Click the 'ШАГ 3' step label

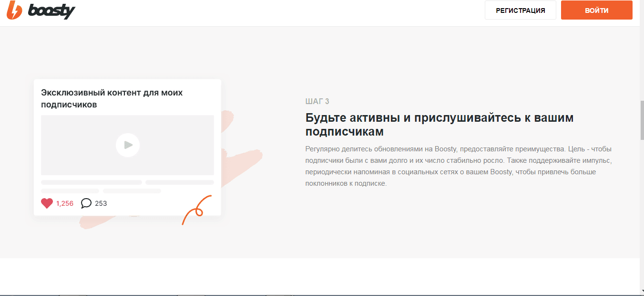(x=317, y=101)
